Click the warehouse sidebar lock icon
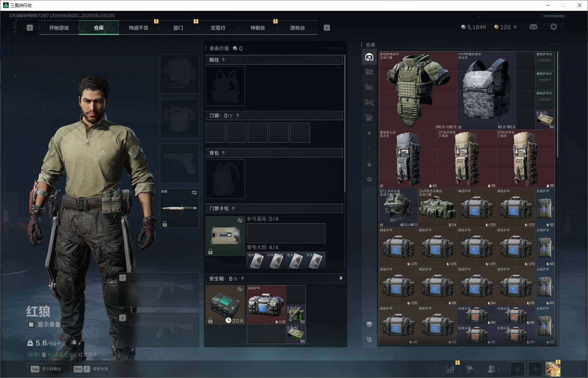The image size is (588, 378). (x=369, y=164)
